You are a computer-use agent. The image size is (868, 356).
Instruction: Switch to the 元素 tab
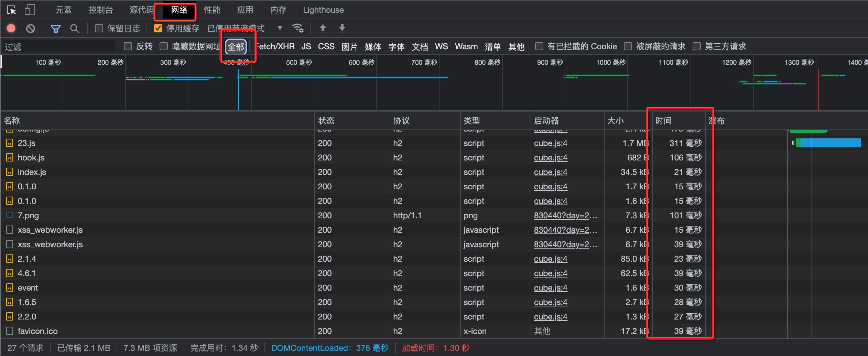pos(64,10)
